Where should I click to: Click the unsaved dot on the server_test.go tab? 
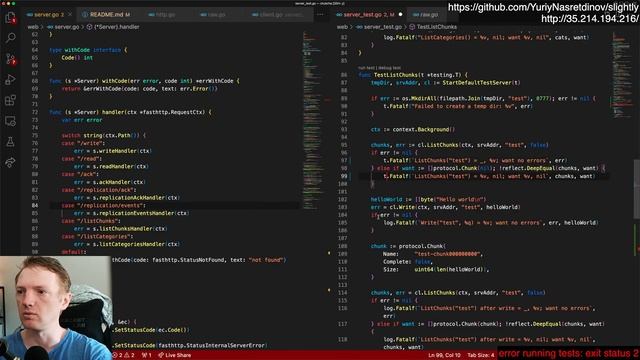coord(400,14)
